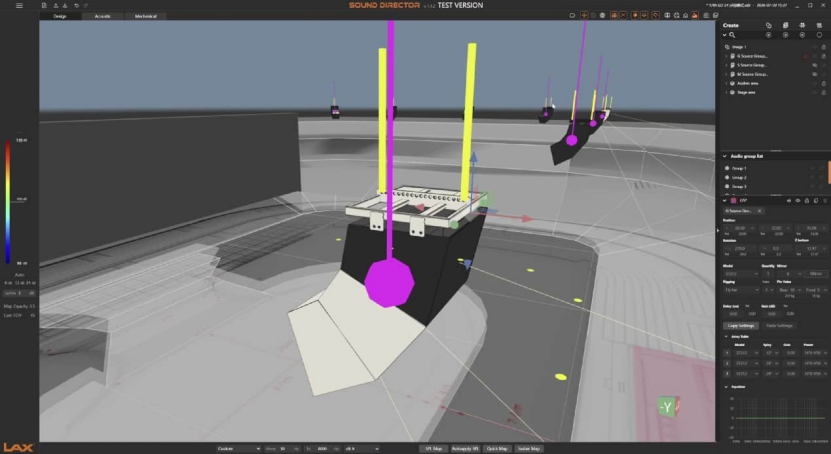Click the Delay (ms) input field
831x454 pixels.
click(x=733, y=314)
